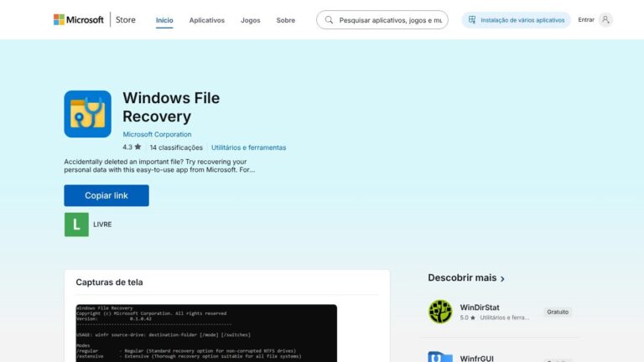Image resolution: width=644 pixels, height=362 pixels.
Task: Click the Gratuito badge for WinDirStat
Action: pos(558,312)
